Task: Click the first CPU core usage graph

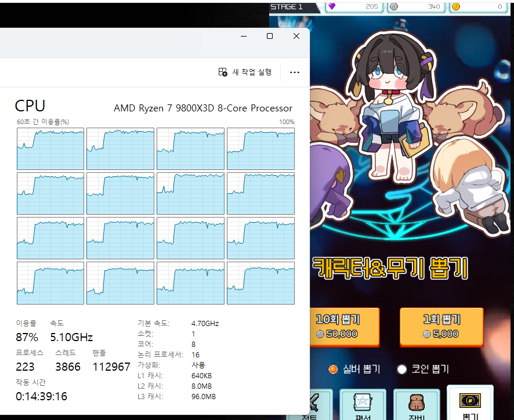Action: click(x=50, y=149)
